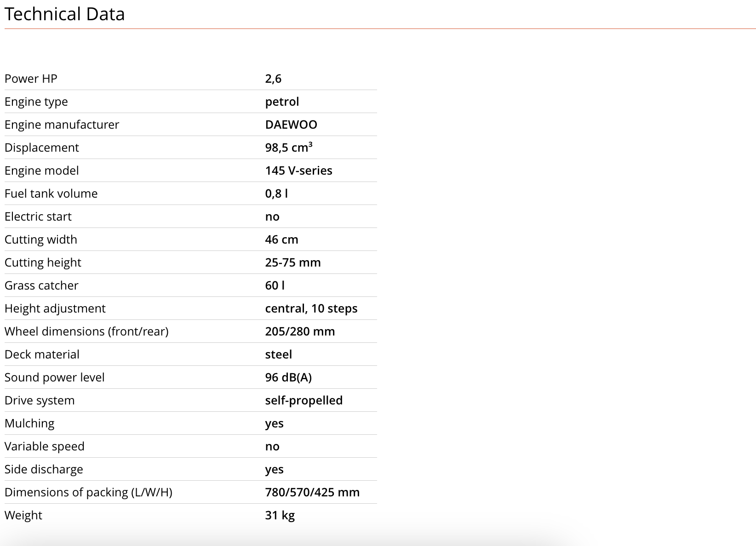
Task: Click the 145 V-series engine model value
Action: [x=298, y=171]
